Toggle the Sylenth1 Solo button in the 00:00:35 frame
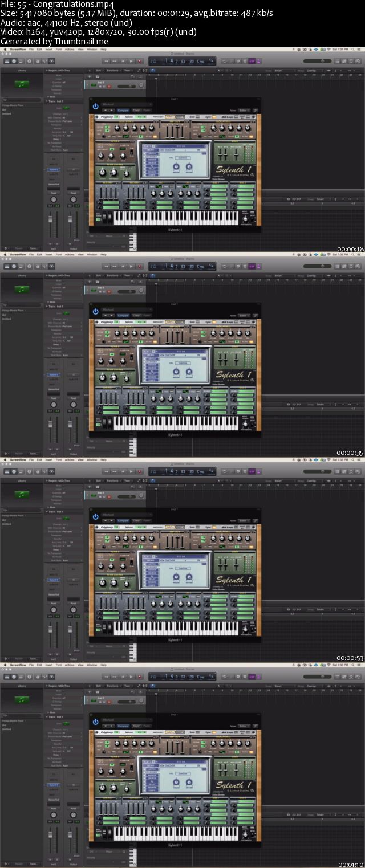 tap(198, 322)
